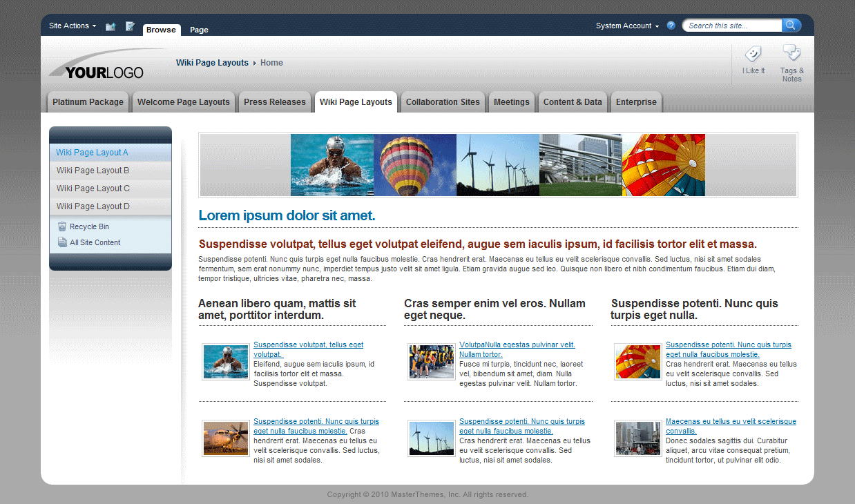Image resolution: width=855 pixels, height=504 pixels.
Task: Select the Browse tab
Action: click(161, 30)
